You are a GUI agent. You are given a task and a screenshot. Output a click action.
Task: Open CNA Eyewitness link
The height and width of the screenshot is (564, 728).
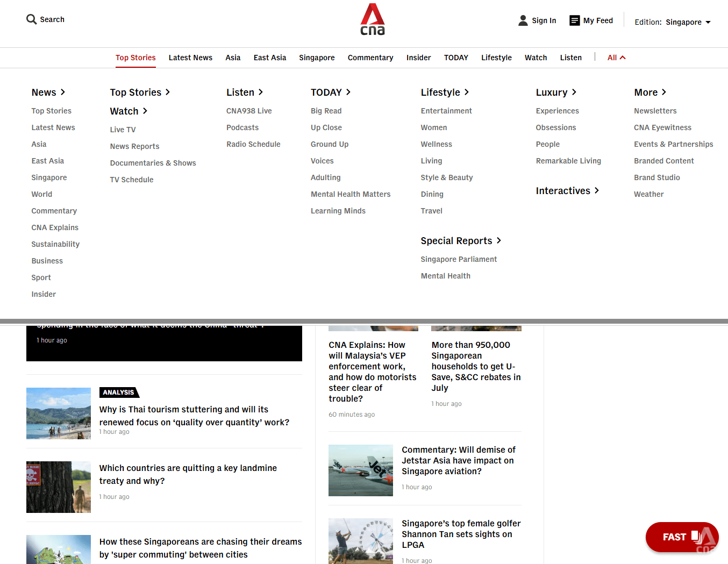click(663, 127)
